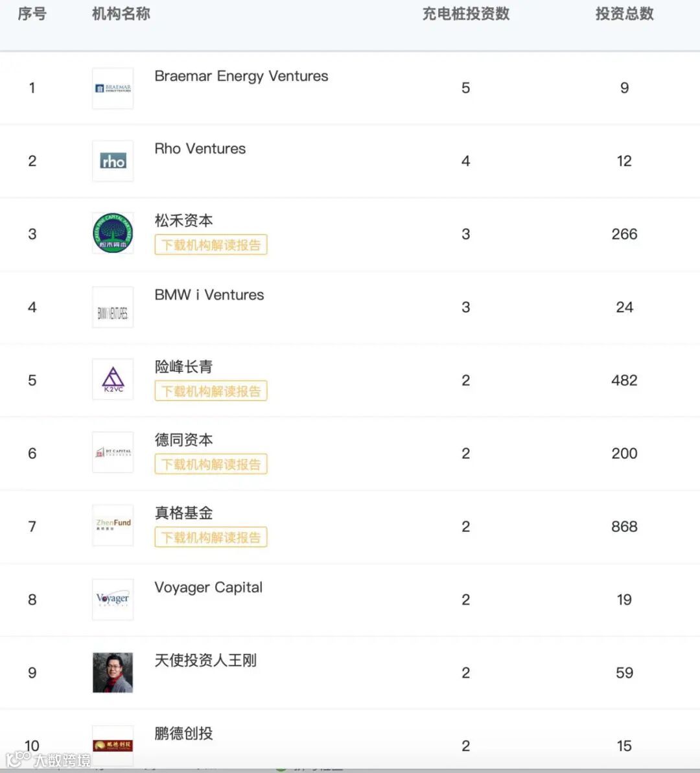700x773 pixels.
Task: Download 松禾资本 institution report
Action: (x=211, y=245)
